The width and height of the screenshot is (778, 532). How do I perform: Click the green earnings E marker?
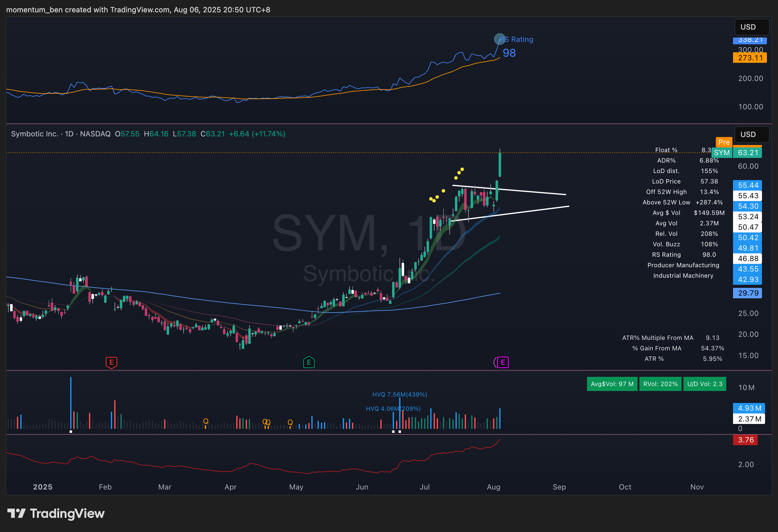[x=309, y=362]
